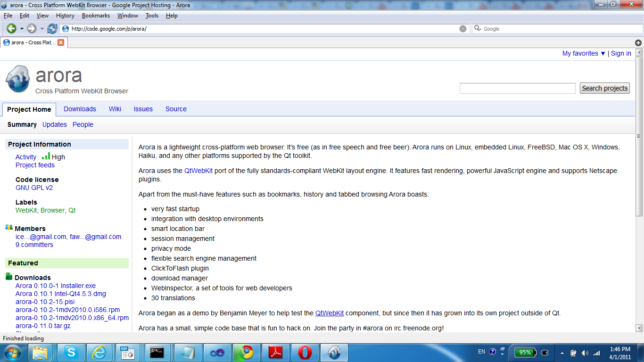644x362 pixels.
Task: Show hidden tray icons arrow
Action: point(562,353)
